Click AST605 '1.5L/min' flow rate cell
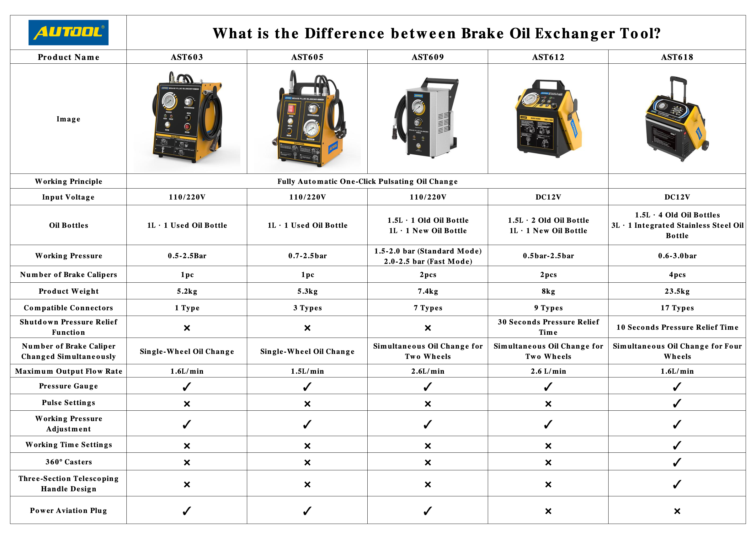The width and height of the screenshot is (756, 534). [x=307, y=371]
